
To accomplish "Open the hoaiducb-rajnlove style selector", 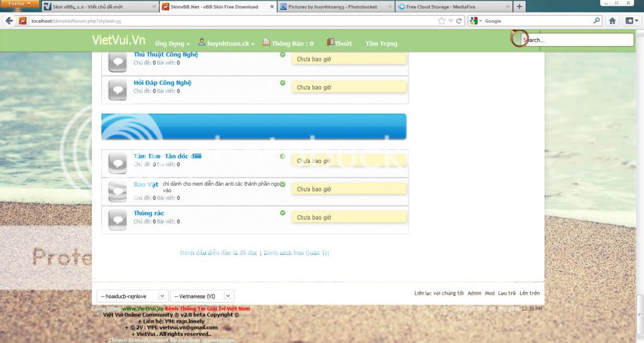I will tap(132, 296).
